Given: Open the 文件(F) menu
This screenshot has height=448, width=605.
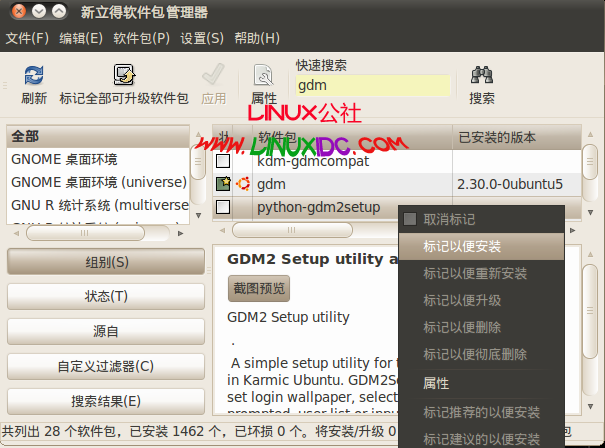Looking at the screenshot, I should pos(27,38).
